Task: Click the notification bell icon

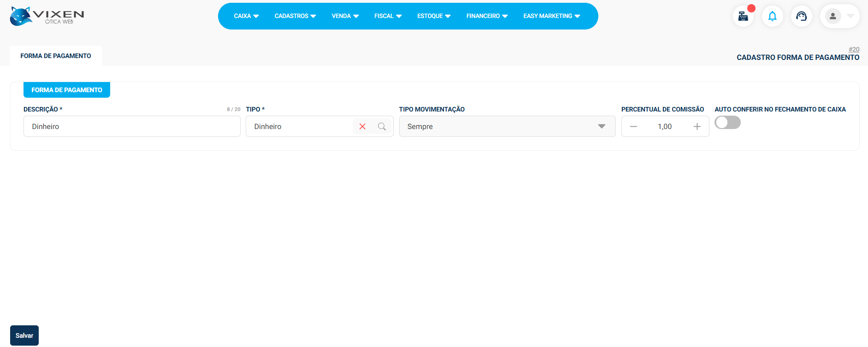Action: [x=772, y=17]
